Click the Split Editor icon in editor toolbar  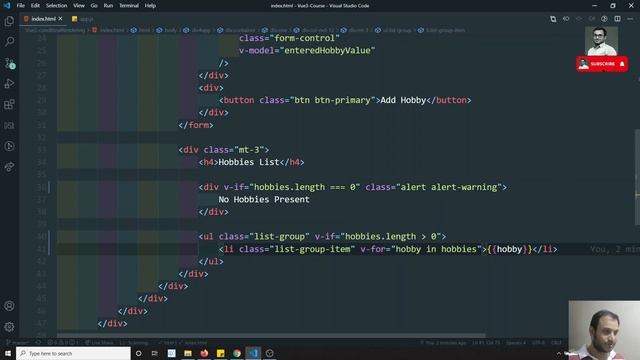[617, 19]
